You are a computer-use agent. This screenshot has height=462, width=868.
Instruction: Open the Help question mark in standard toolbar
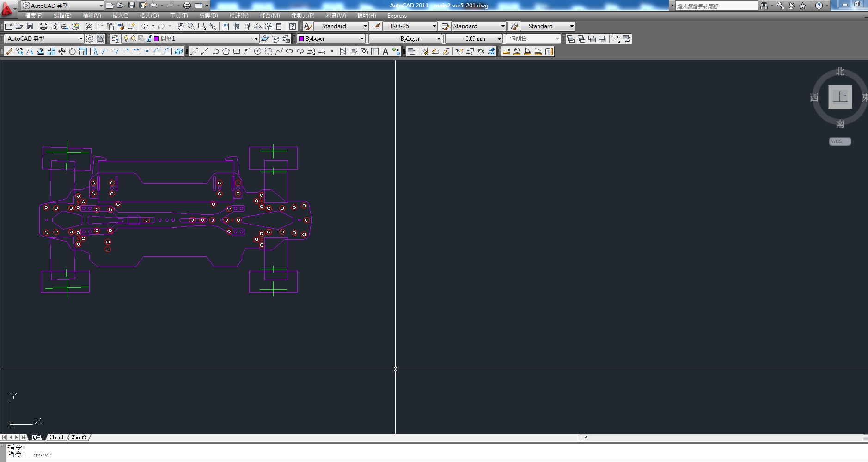293,26
